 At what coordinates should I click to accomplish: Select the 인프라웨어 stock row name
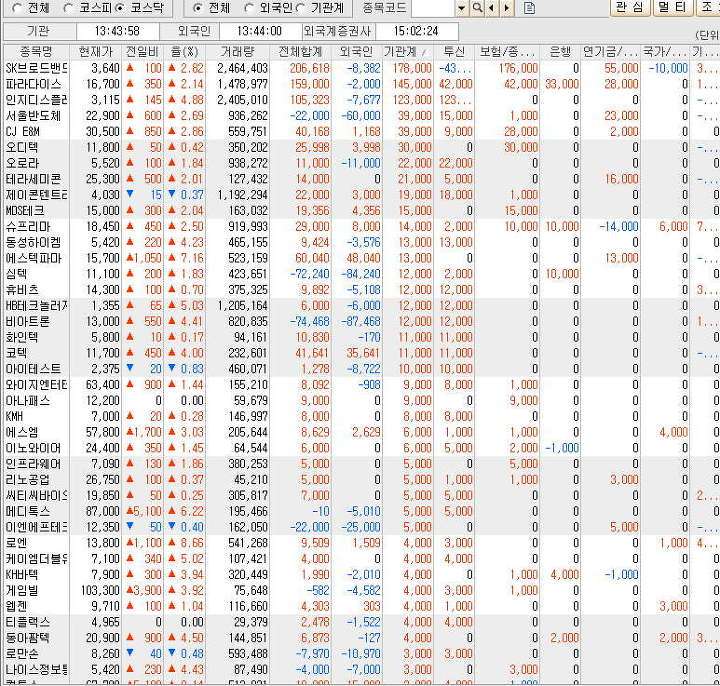coord(33,464)
